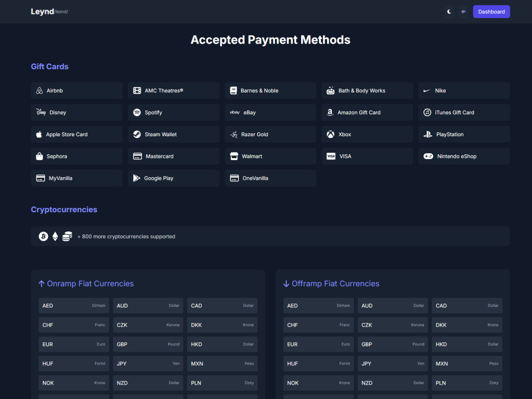
Task: Click the Onramp up-arrow icon
Action: tap(41, 284)
